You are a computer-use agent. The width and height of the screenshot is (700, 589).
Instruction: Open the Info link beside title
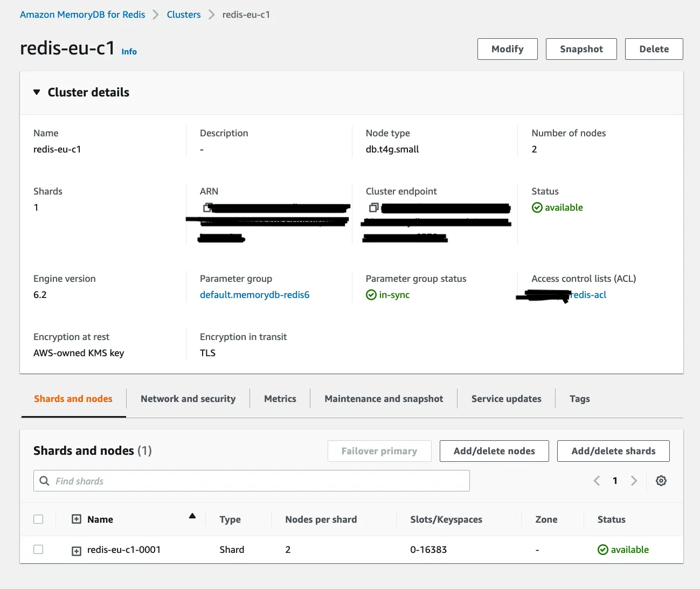pos(129,52)
